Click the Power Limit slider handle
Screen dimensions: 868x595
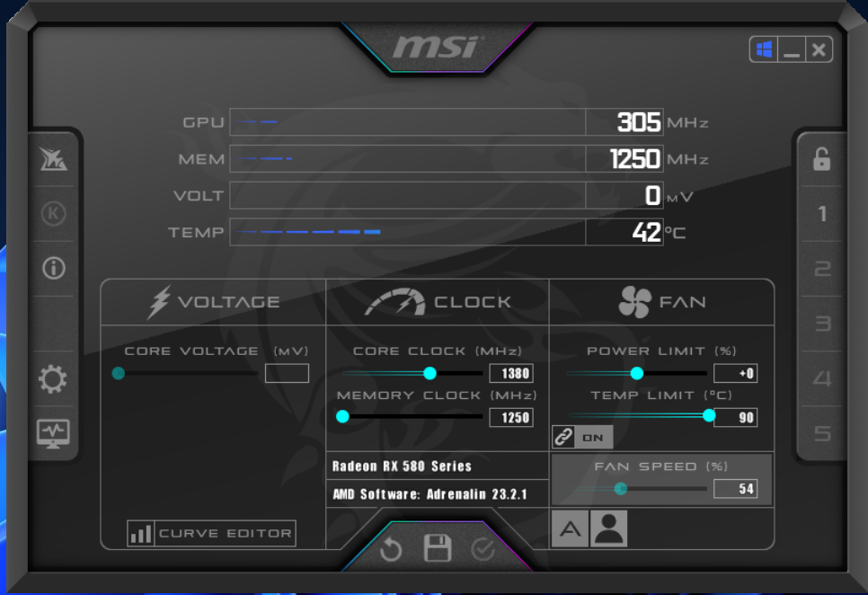pos(636,373)
